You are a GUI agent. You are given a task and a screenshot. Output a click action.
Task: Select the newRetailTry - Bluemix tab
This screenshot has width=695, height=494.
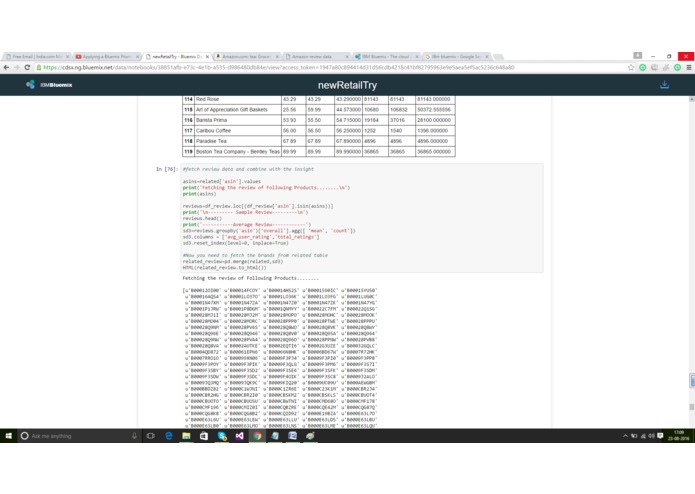coord(176,57)
